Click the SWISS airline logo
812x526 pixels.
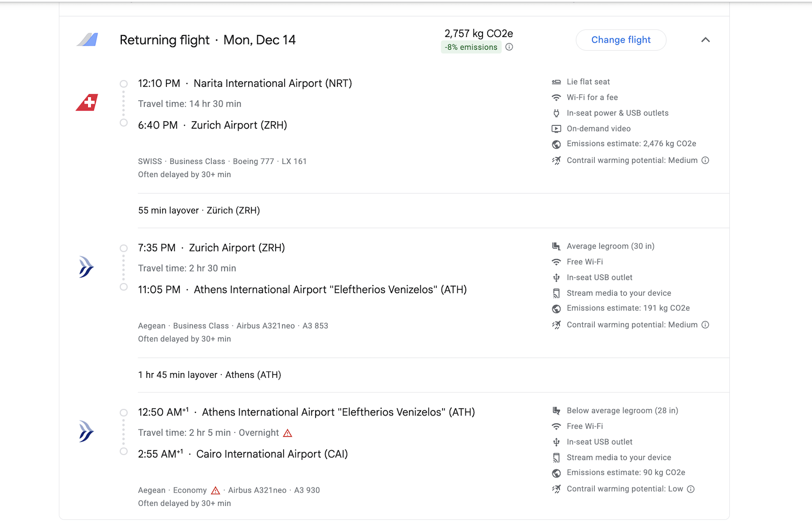(x=87, y=102)
